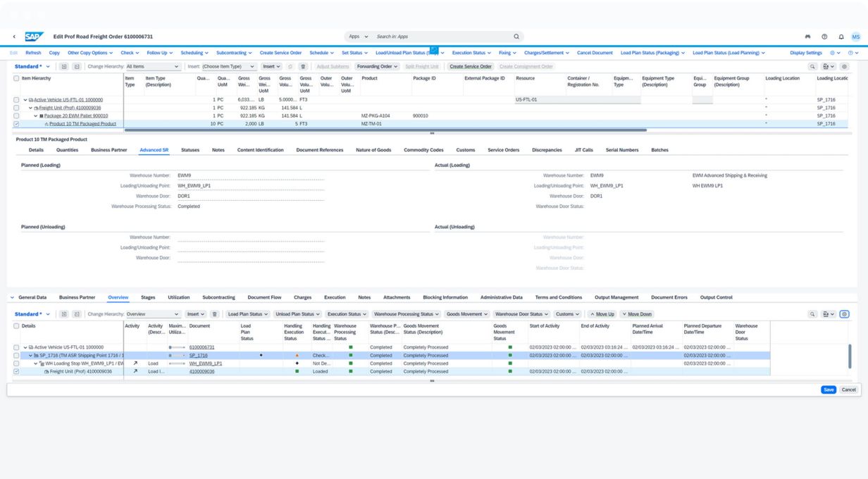Click the back arrow beside SAP logo

(15, 37)
